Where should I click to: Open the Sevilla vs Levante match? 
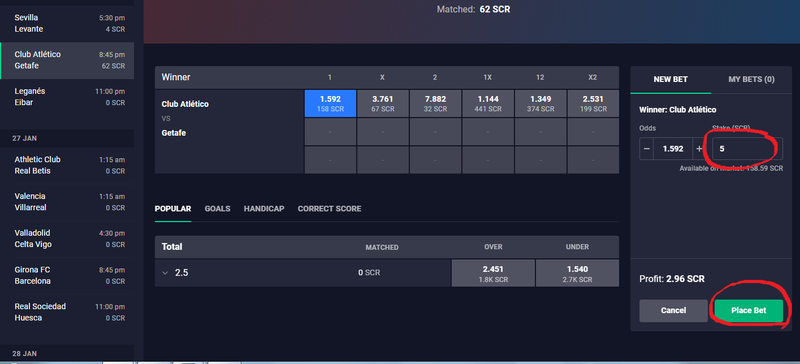(x=67, y=23)
